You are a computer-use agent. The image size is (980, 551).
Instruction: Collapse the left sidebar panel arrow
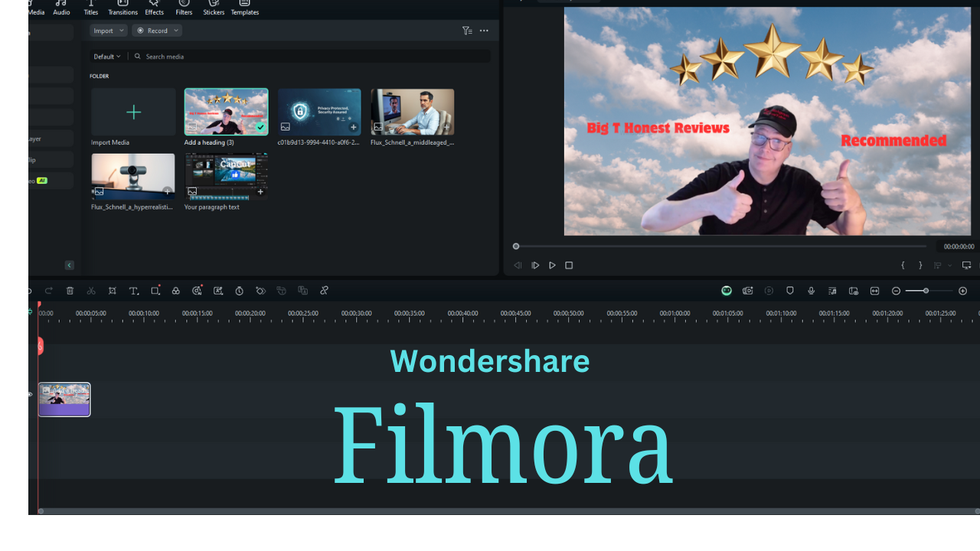click(69, 266)
